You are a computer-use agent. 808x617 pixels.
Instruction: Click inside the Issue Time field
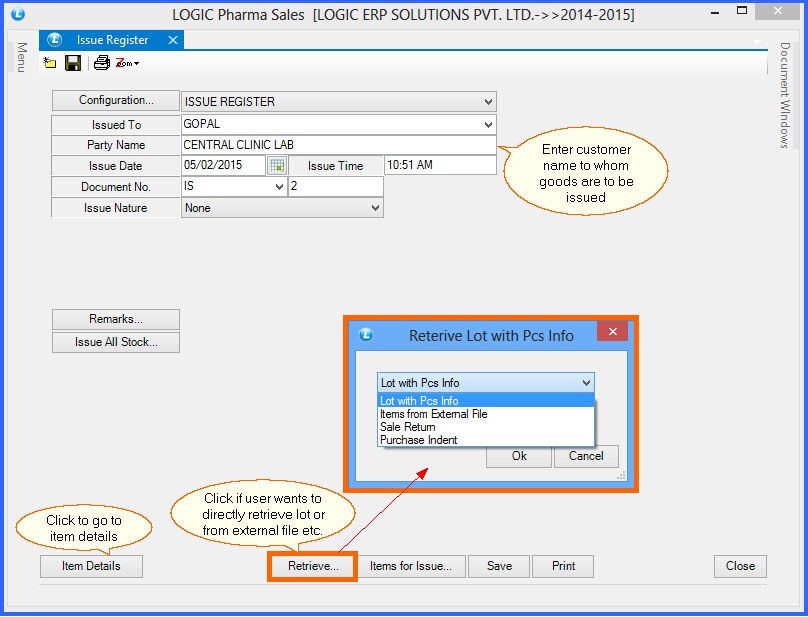(x=440, y=165)
